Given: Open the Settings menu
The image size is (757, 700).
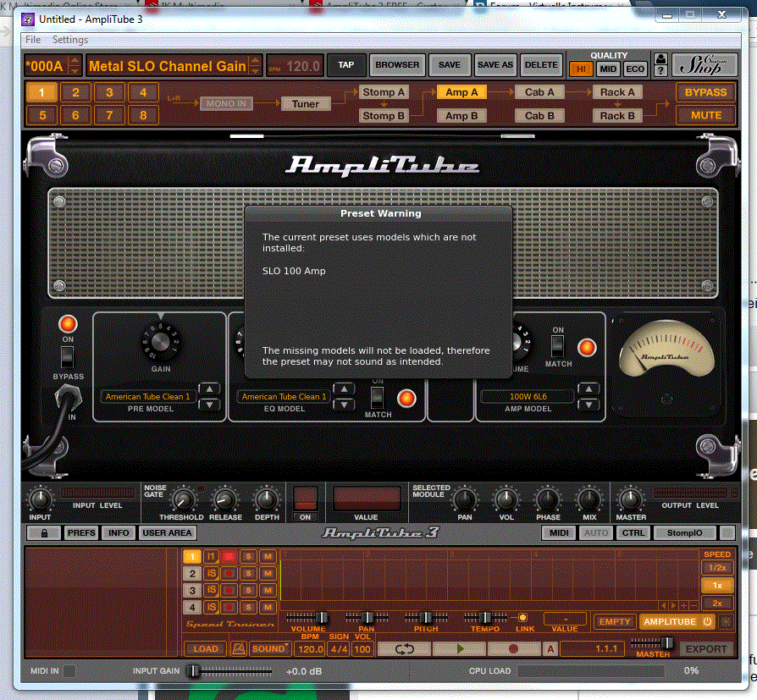Looking at the screenshot, I should pos(70,40).
